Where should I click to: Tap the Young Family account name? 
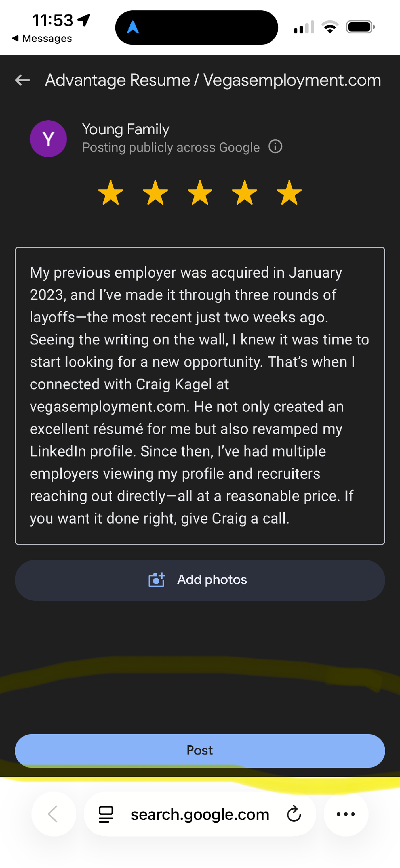pyautogui.click(x=126, y=129)
